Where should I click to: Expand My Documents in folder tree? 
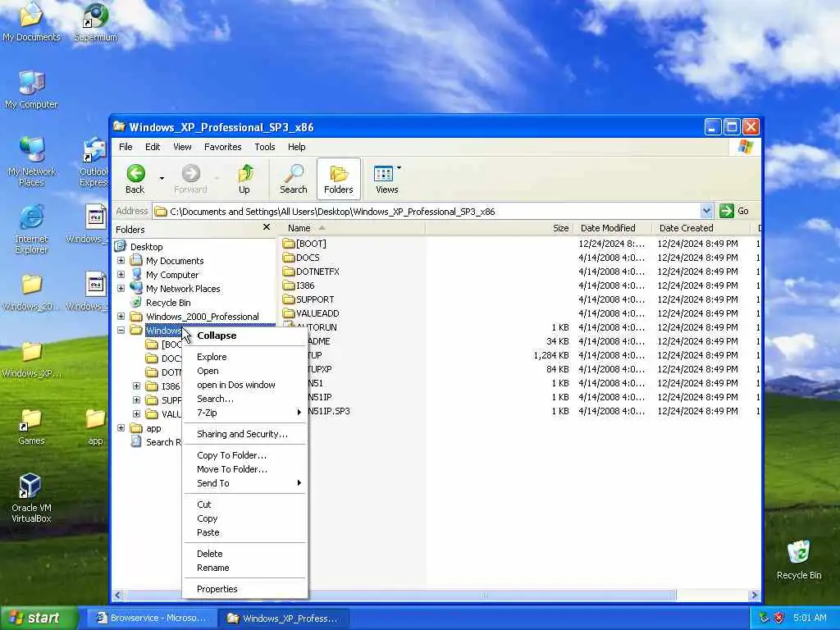click(x=121, y=260)
